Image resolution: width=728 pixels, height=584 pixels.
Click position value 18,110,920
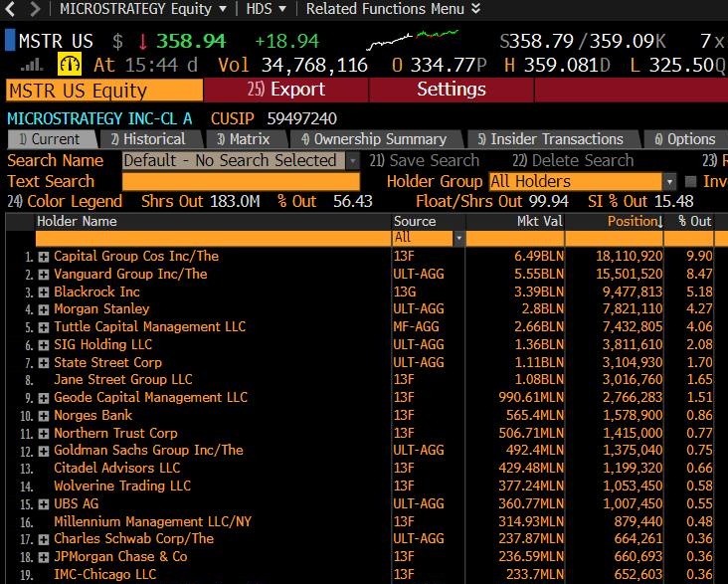point(630,257)
